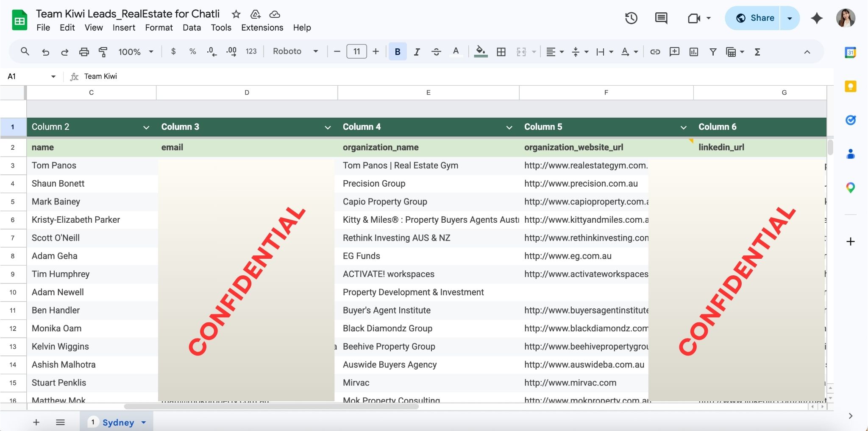Open the Roboto font dropdown
This screenshot has height=431, width=868.
click(295, 51)
